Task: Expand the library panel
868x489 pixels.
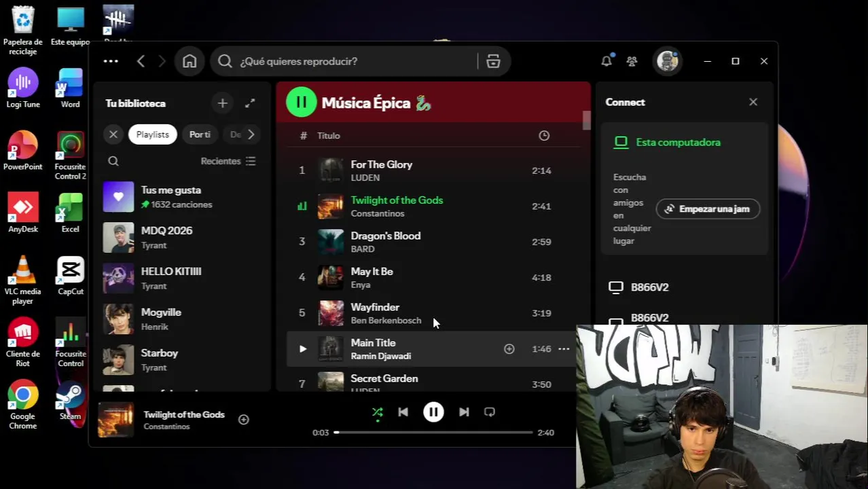Action: tap(250, 103)
